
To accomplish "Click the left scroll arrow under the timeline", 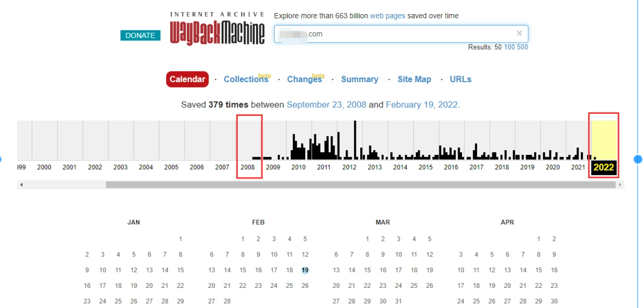I will tap(21, 185).
